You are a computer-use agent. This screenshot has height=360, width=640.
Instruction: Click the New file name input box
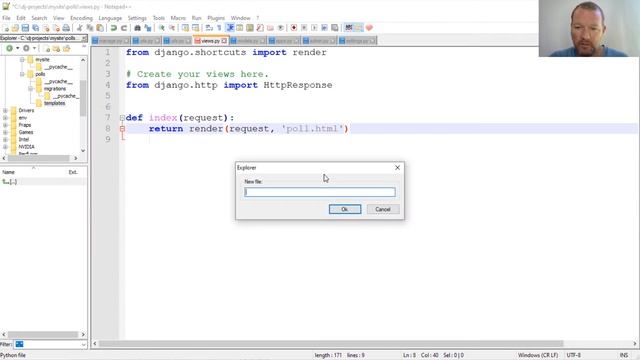click(x=320, y=192)
